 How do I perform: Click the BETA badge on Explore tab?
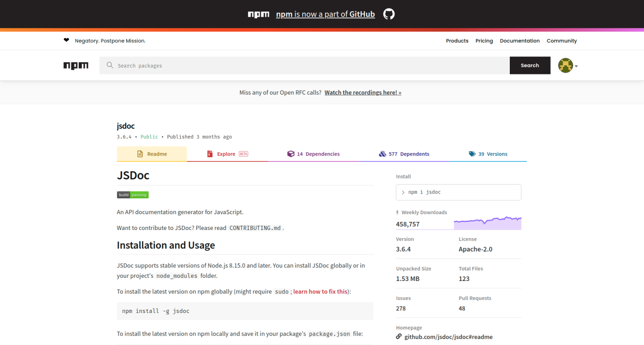pyautogui.click(x=243, y=154)
